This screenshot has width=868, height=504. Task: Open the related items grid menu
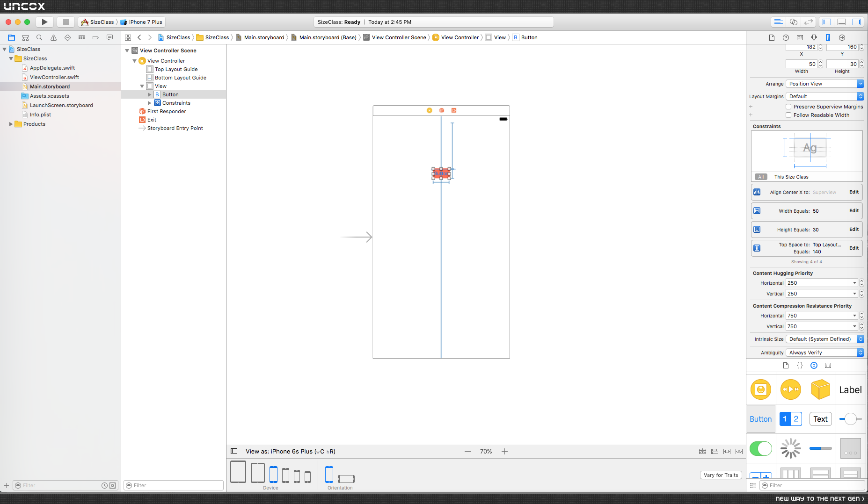(x=128, y=37)
